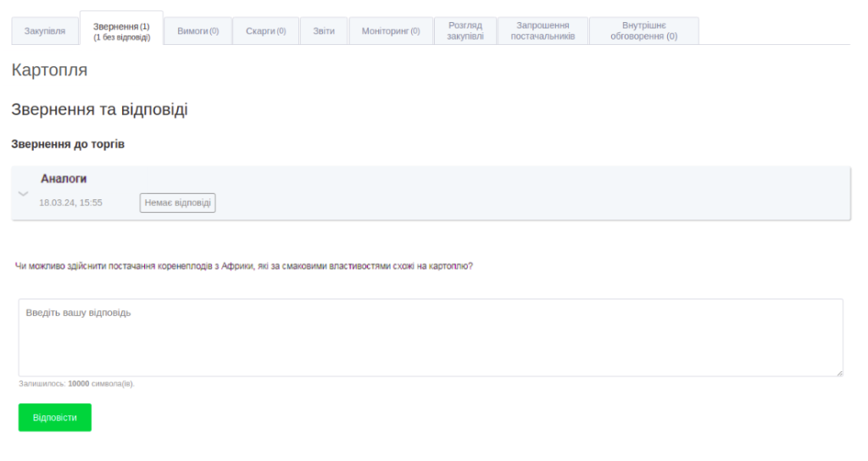Go to the Скарги (0) tab
The height and width of the screenshot is (461, 868).
click(265, 31)
